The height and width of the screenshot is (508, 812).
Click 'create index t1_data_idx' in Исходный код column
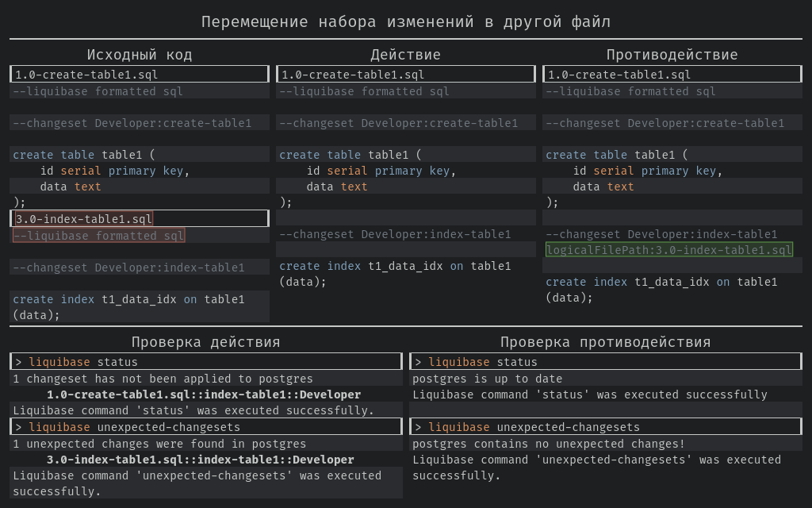tap(94, 299)
